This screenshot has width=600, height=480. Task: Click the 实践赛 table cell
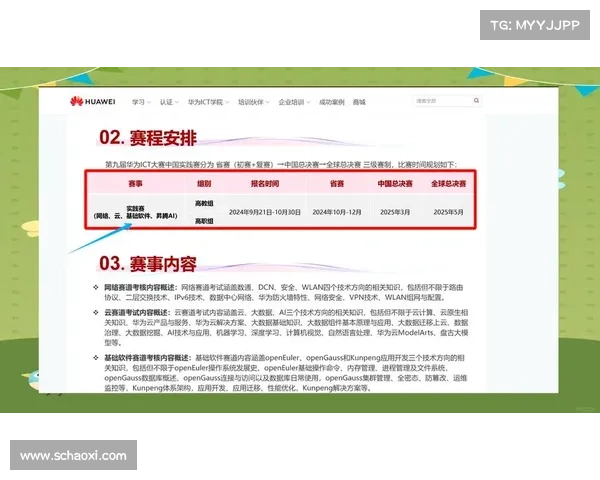pyautogui.click(x=135, y=212)
